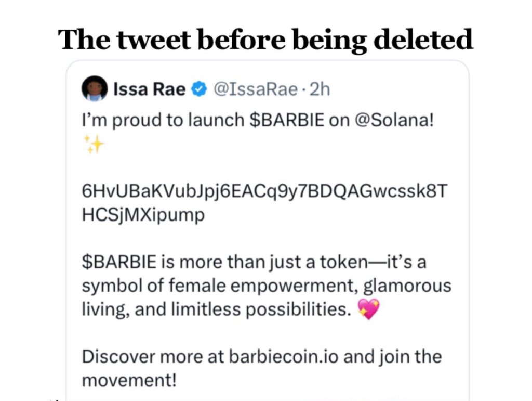
Task: Visit the @IssaRae handle
Action: 255,89
